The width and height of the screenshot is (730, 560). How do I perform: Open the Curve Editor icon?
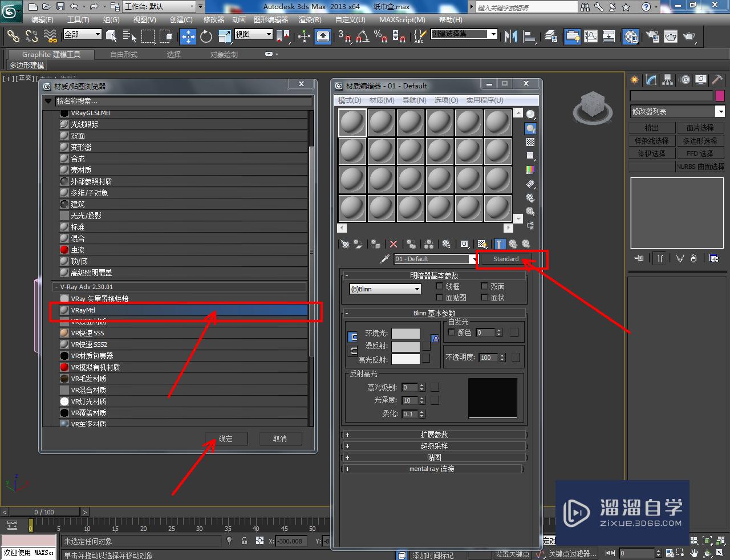point(591,36)
